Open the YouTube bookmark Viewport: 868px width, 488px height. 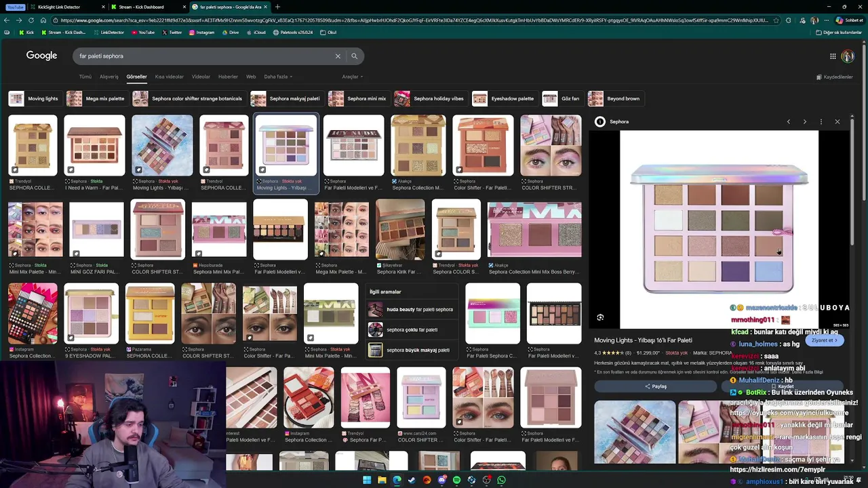pyautogui.click(x=143, y=33)
